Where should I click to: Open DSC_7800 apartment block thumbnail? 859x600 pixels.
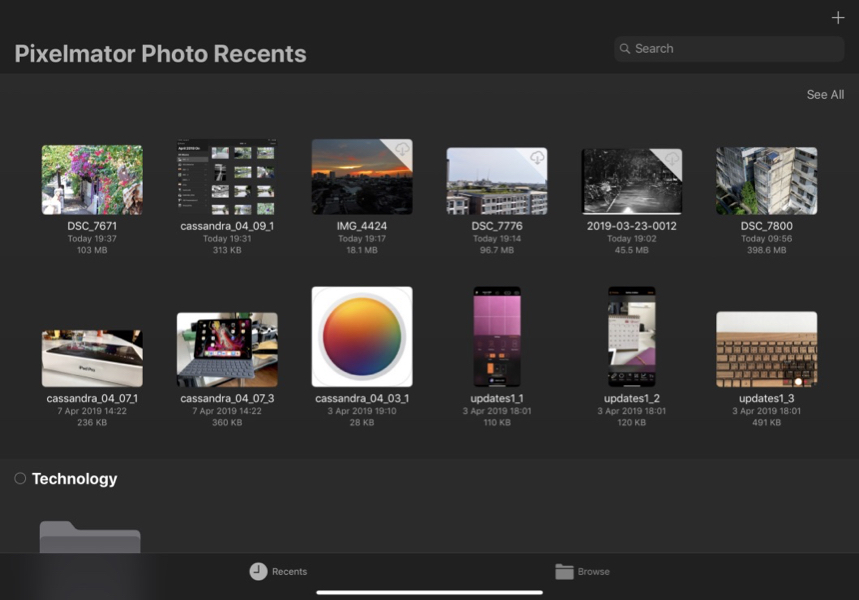[x=766, y=181]
